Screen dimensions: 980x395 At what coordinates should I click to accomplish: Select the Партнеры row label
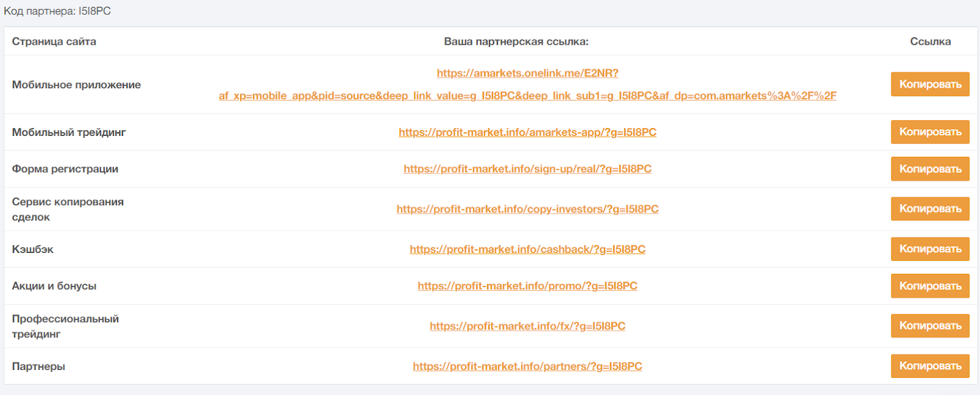39,366
